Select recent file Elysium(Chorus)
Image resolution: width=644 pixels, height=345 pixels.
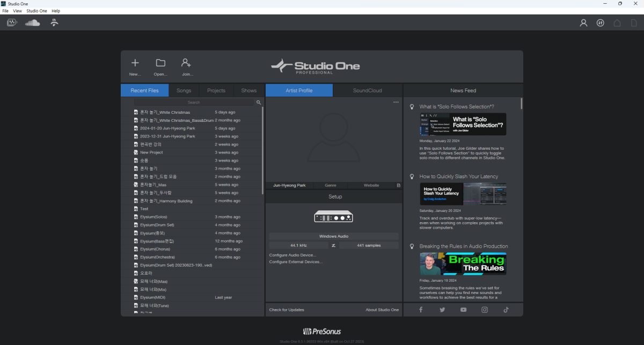196,249
